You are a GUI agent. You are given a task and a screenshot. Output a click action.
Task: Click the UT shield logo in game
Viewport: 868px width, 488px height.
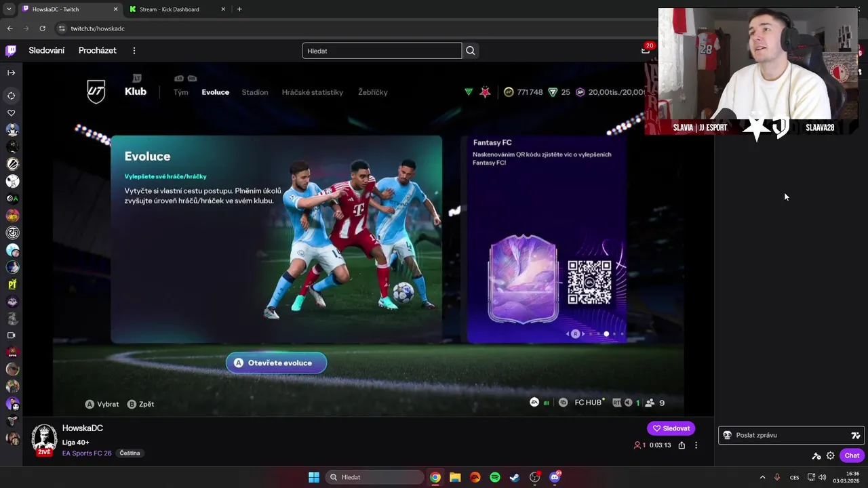96,91
